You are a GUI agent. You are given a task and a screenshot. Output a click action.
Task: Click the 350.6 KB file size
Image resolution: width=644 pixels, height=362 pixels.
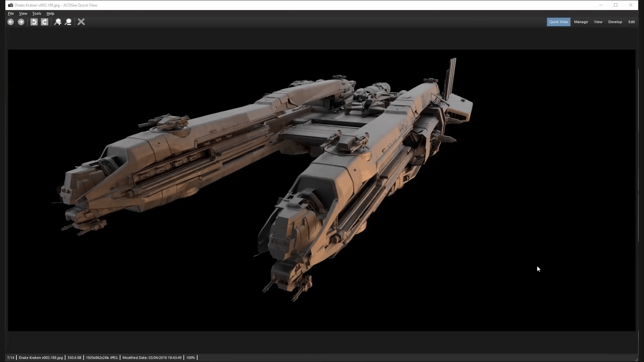pos(74,358)
